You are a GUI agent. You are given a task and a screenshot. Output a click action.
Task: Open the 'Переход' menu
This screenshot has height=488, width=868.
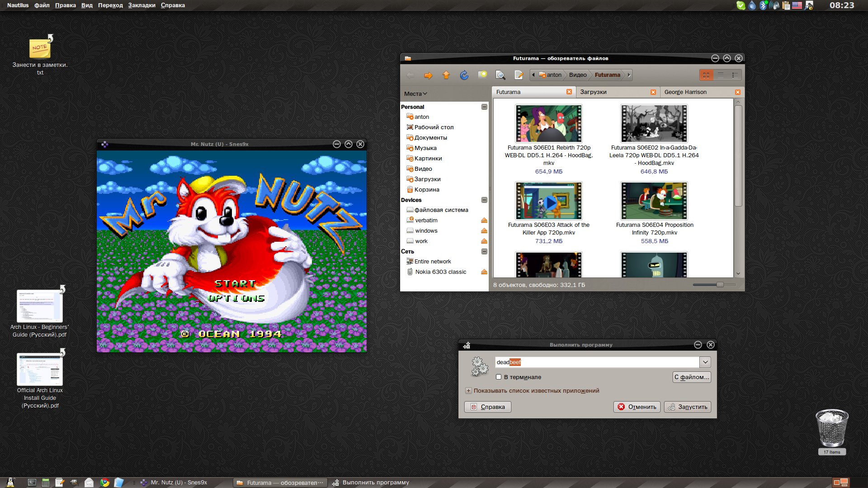coord(110,5)
